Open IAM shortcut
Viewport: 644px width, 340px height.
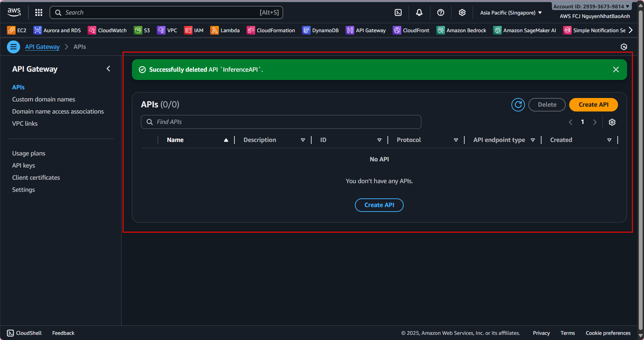point(194,30)
